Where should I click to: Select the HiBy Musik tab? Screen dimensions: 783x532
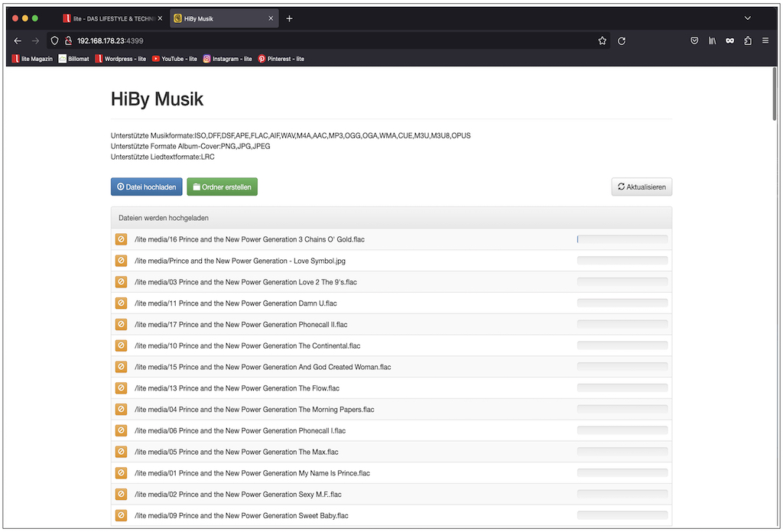224,18
